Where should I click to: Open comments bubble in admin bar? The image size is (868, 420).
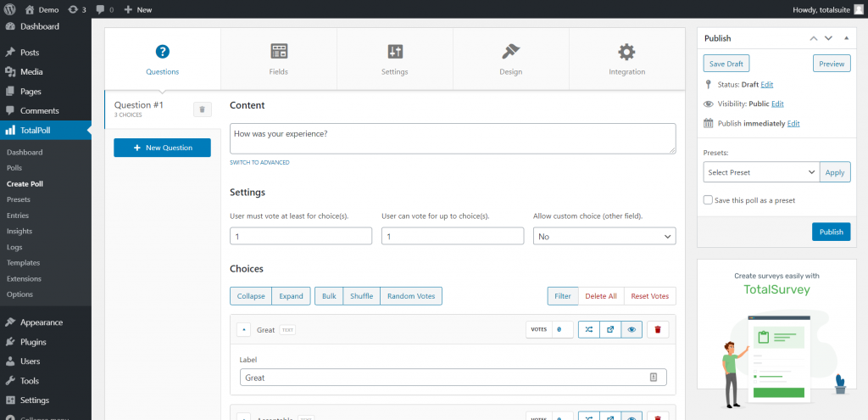coord(104,9)
